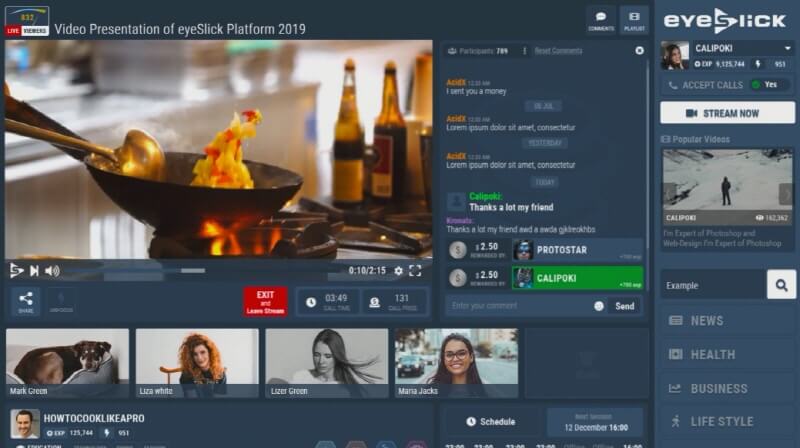This screenshot has width=800, height=448.
Task: Skip to next video
Action: click(34, 271)
